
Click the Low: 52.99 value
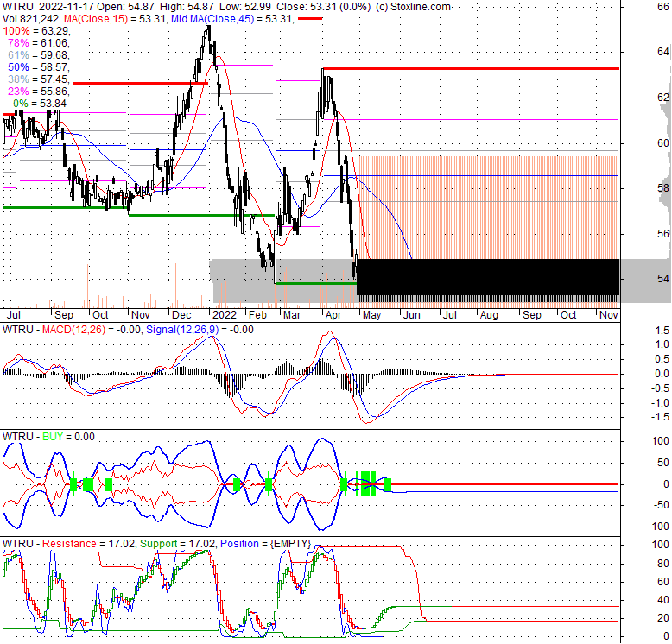pos(245,7)
